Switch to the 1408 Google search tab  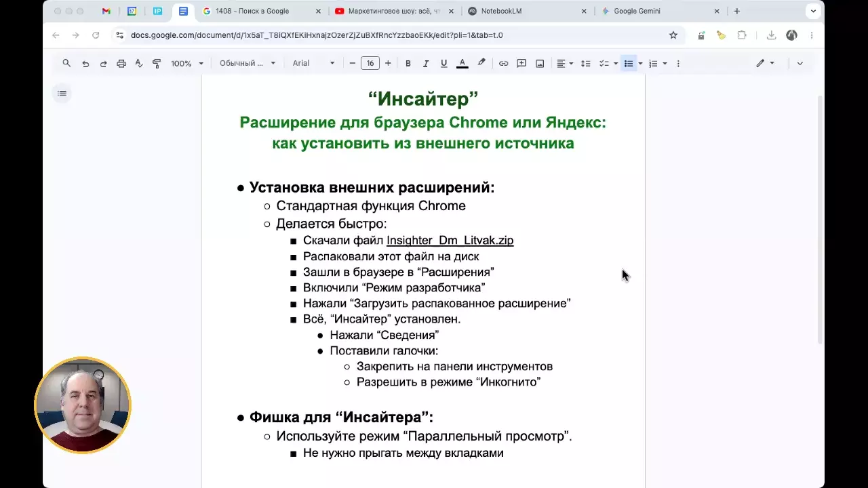[x=261, y=11]
